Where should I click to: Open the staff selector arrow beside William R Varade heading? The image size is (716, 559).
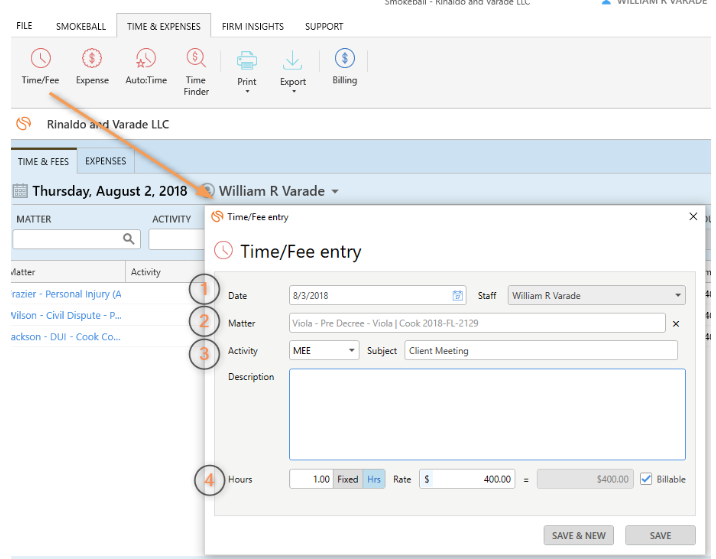[335, 191]
